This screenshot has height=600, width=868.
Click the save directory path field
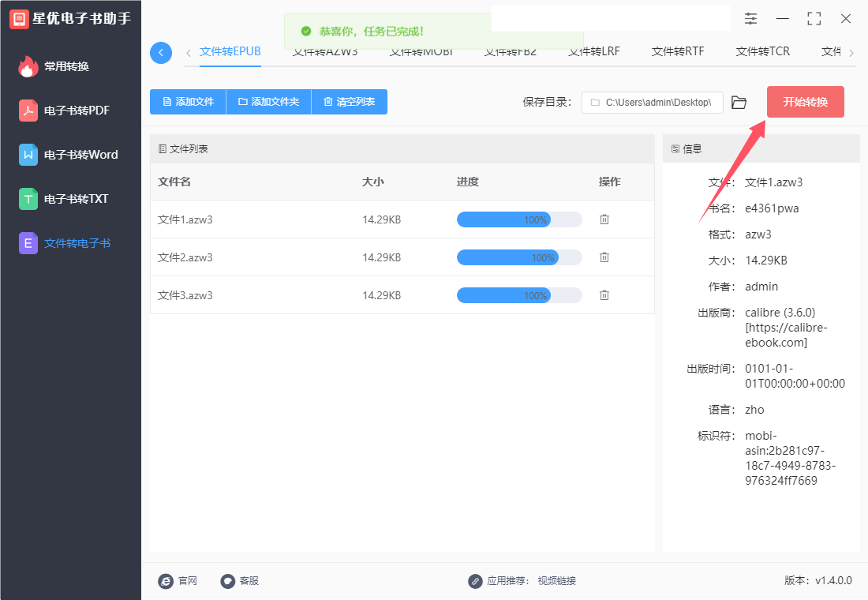pos(652,103)
